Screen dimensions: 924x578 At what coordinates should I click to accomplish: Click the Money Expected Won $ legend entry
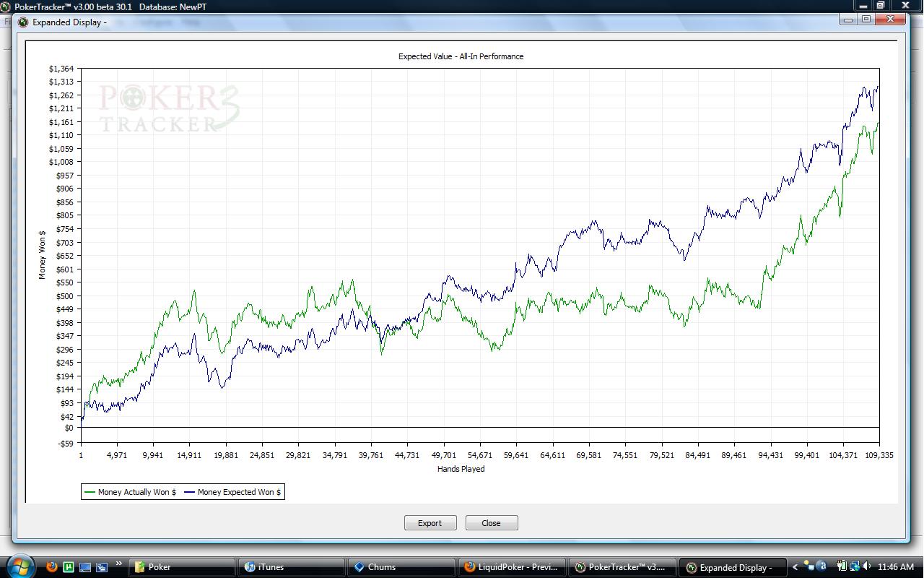(232, 492)
